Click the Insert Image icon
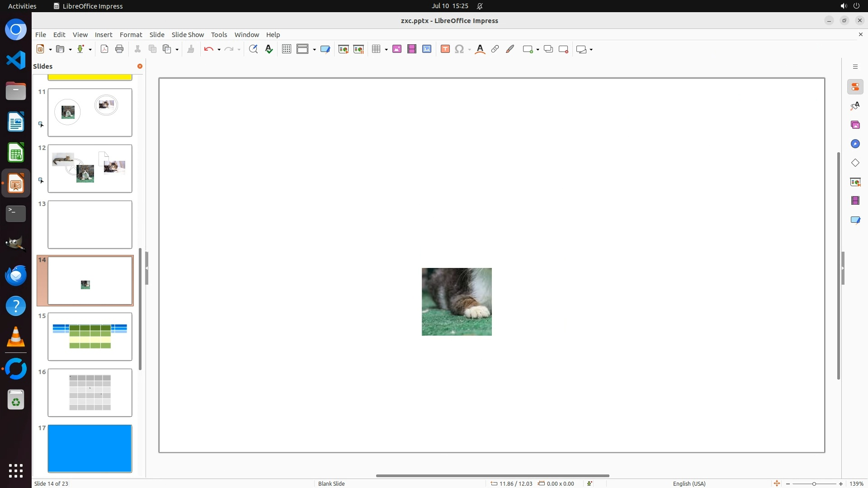The width and height of the screenshot is (868, 488). click(397, 49)
